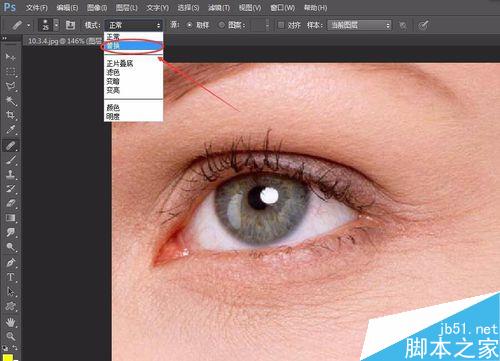
Task: Open the brush size 25 picker arrow
Action: click(x=56, y=25)
